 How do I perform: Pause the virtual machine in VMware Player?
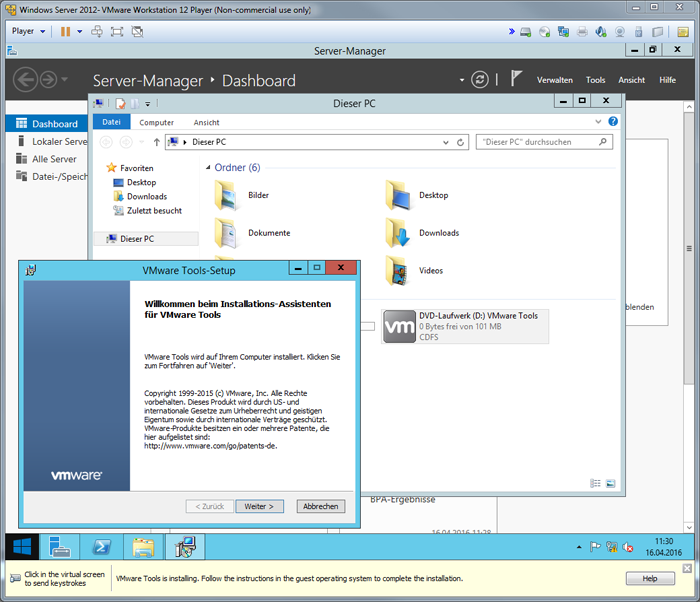click(x=65, y=31)
